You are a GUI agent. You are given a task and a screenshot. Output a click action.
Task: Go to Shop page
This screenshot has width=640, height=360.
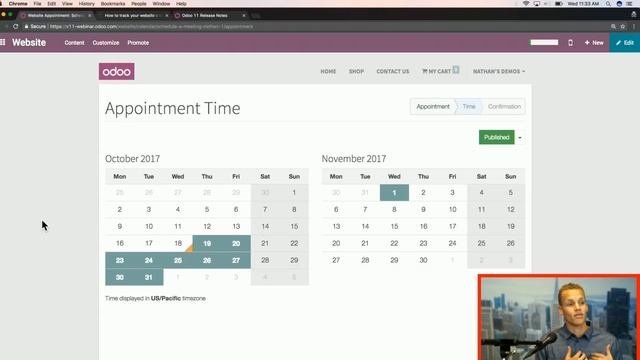tap(356, 71)
